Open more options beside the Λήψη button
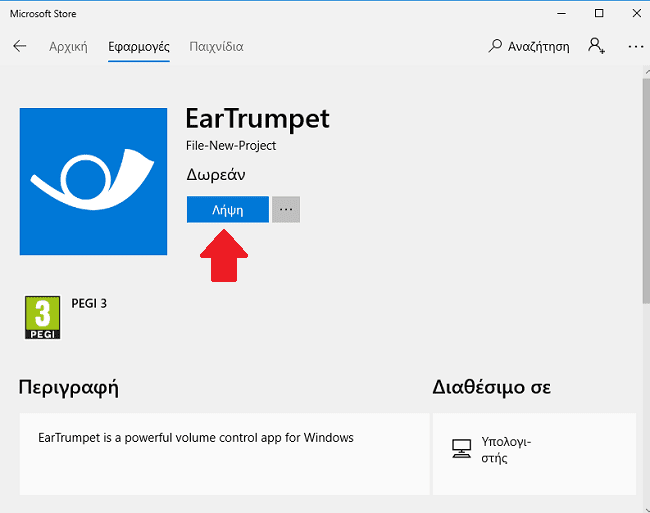 click(286, 210)
